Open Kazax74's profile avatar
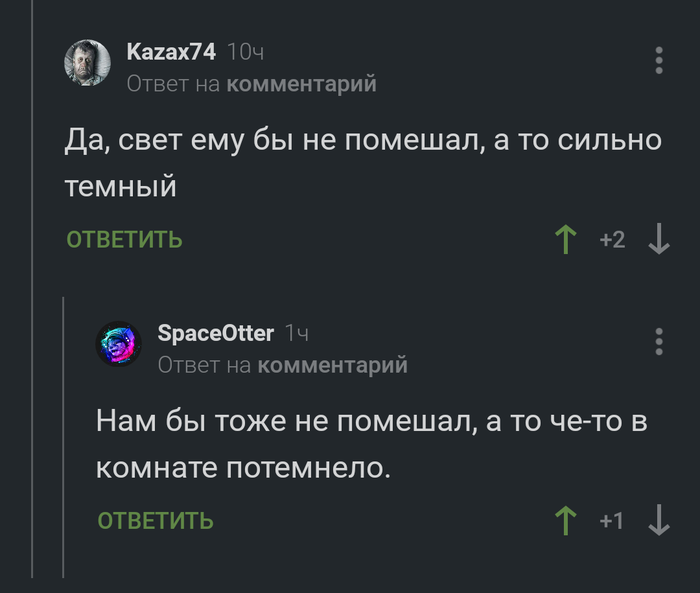Screen dimensions: 700x593 pyautogui.click(x=86, y=64)
